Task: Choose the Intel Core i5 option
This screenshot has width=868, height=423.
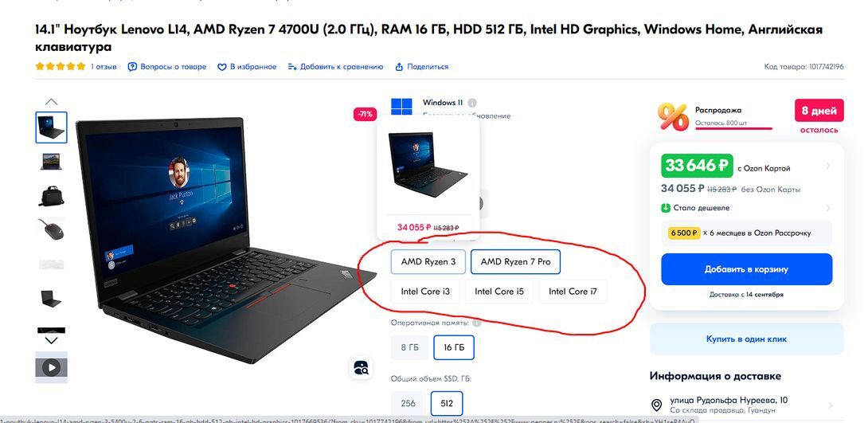Action: (x=499, y=292)
